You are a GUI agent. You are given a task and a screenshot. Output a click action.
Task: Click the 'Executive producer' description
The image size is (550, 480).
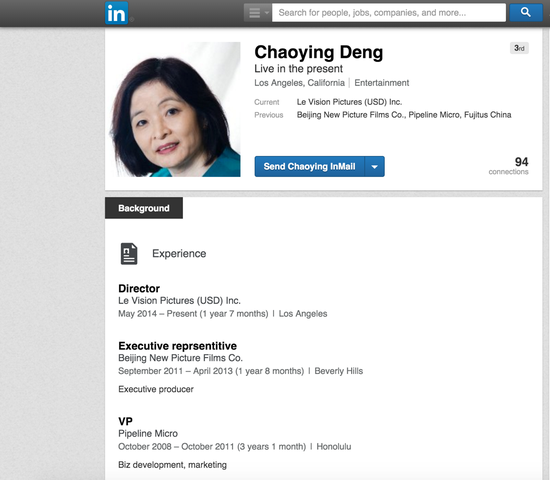[156, 389]
